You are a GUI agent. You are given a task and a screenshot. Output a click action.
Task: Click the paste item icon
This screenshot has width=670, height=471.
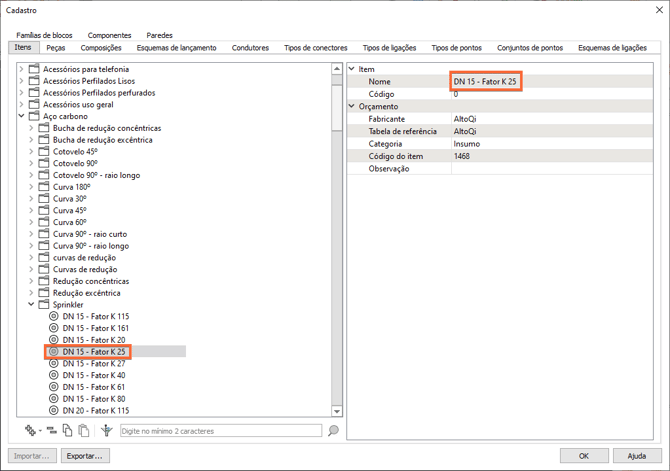(x=84, y=431)
